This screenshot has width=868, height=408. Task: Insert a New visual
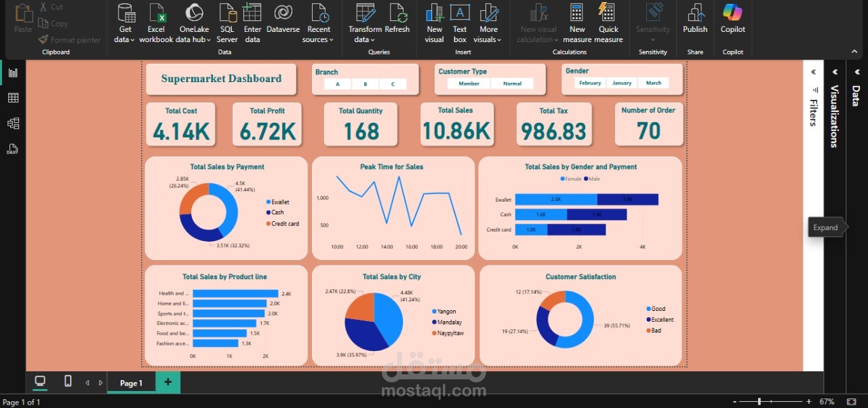[435, 23]
